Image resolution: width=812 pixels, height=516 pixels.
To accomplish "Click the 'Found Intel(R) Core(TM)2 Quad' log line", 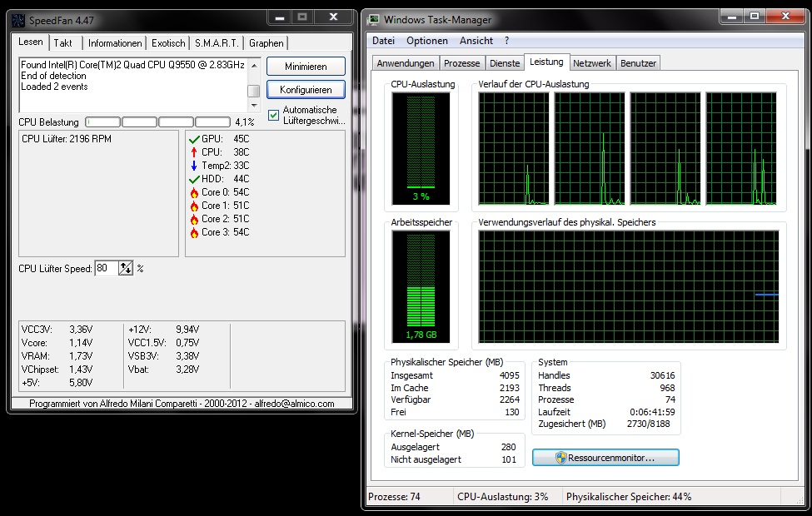I will point(132,65).
